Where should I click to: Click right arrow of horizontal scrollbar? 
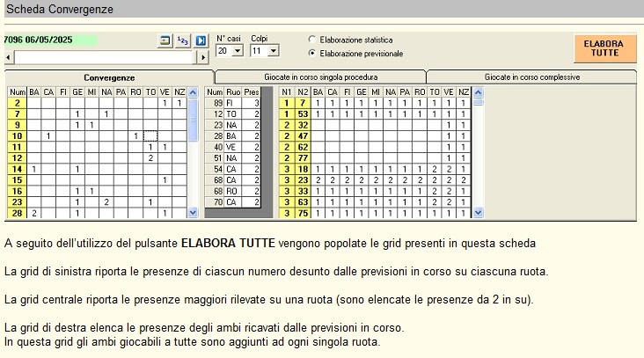[204, 57]
